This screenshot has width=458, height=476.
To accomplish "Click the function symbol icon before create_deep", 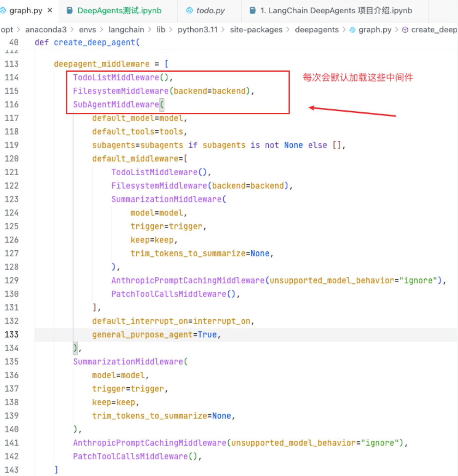I will coord(405,30).
